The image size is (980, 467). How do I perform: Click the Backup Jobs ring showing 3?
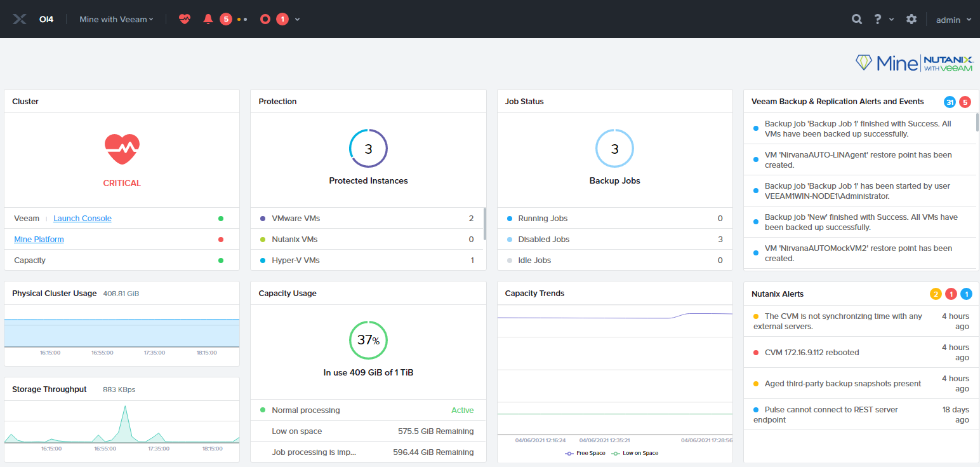(x=614, y=149)
